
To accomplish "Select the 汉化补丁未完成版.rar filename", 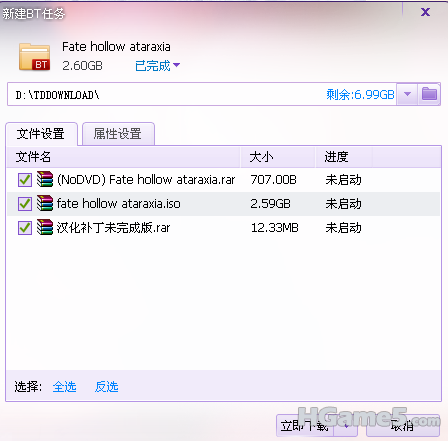I will click(x=113, y=228).
